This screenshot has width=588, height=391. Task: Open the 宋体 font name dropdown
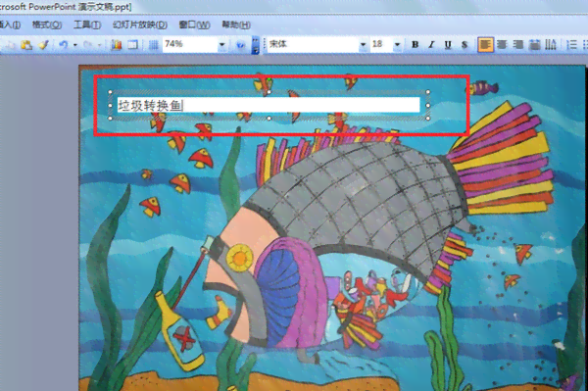(x=363, y=45)
